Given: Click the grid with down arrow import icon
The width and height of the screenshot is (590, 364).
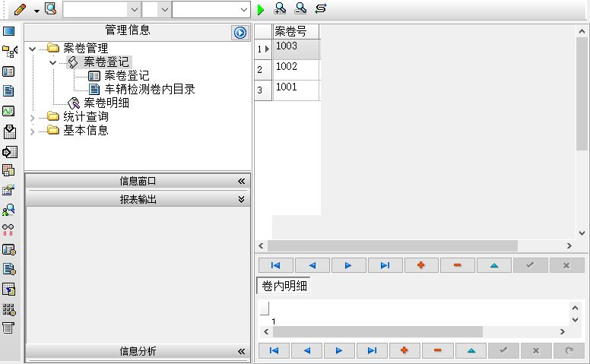Looking at the screenshot, I should click(x=9, y=131).
